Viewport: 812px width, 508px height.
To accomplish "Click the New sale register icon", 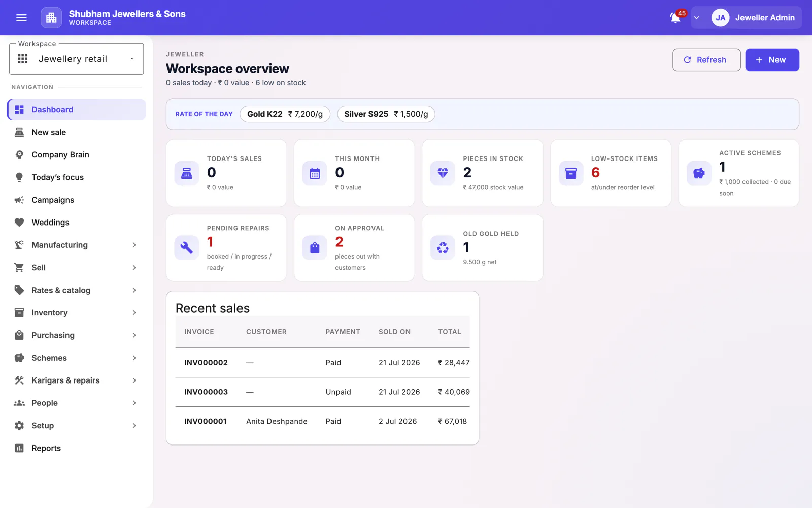I will point(19,132).
